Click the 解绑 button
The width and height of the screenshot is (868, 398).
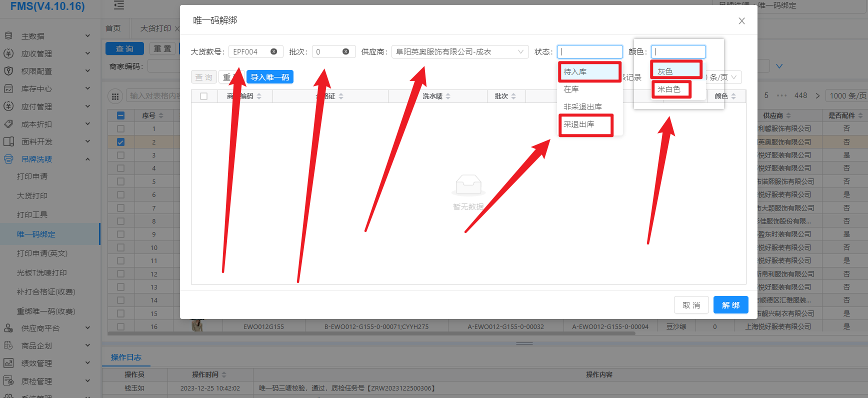(x=730, y=305)
